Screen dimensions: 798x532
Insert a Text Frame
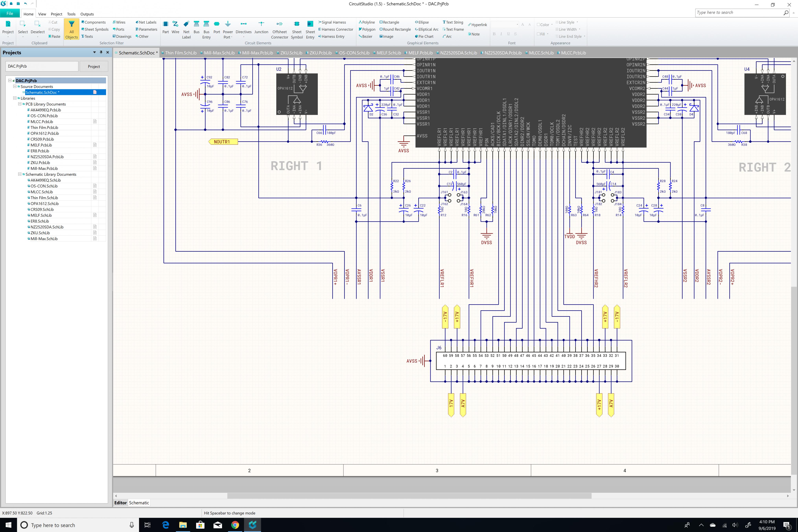453,29
